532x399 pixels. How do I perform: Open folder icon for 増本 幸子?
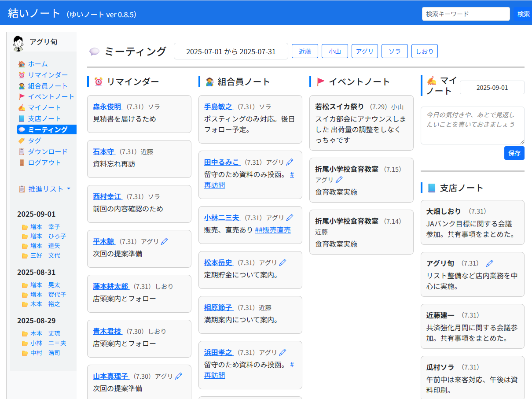pos(25,227)
